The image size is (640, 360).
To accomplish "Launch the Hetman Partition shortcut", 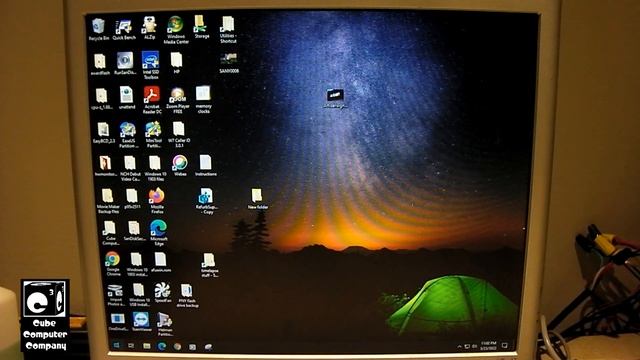I will coord(164,324).
